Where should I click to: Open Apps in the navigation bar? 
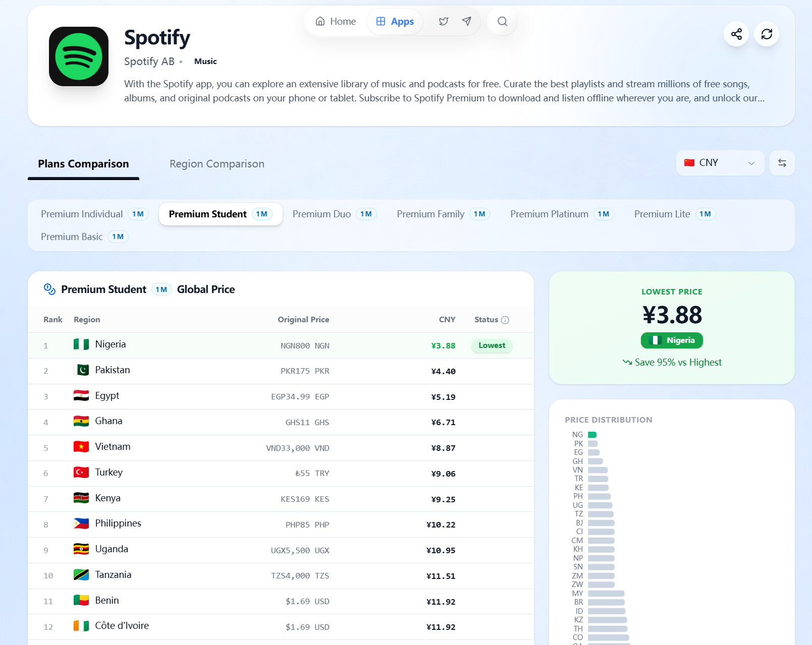pos(395,22)
